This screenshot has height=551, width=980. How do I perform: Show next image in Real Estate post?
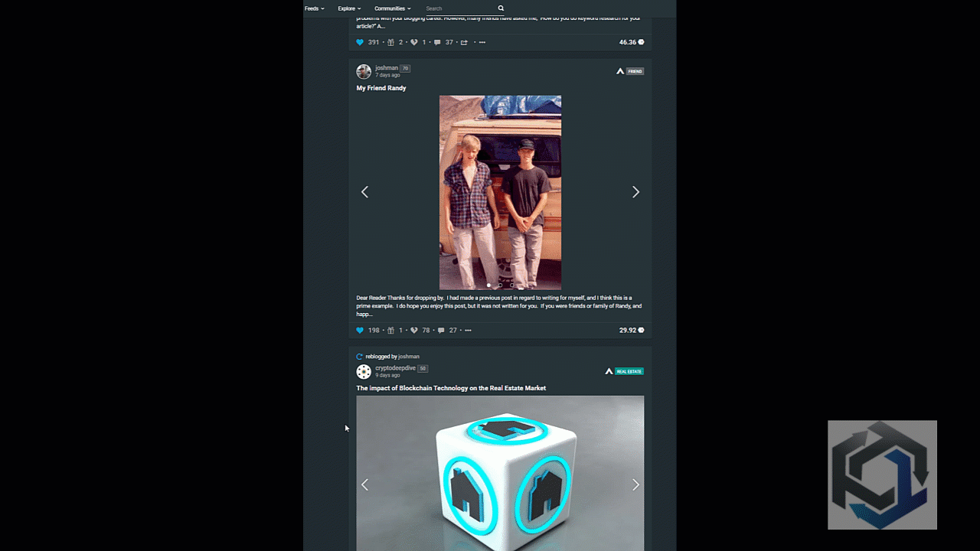pos(635,484)
